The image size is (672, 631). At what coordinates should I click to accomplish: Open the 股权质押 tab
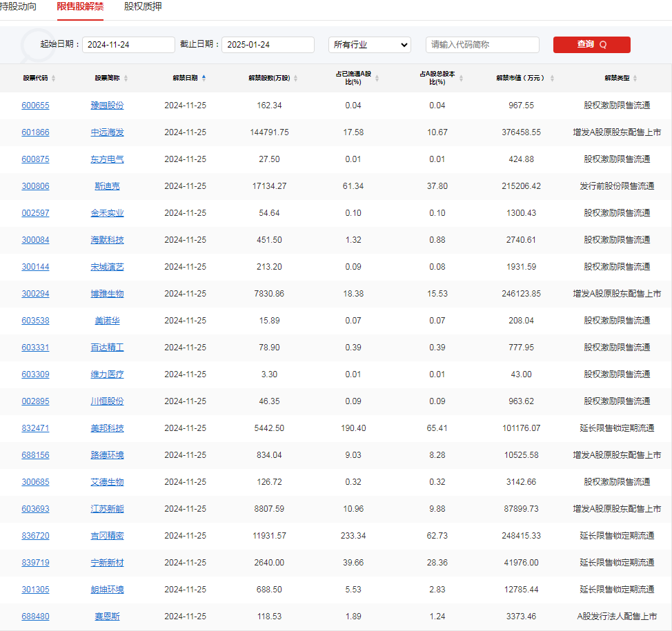coord(143,6)
